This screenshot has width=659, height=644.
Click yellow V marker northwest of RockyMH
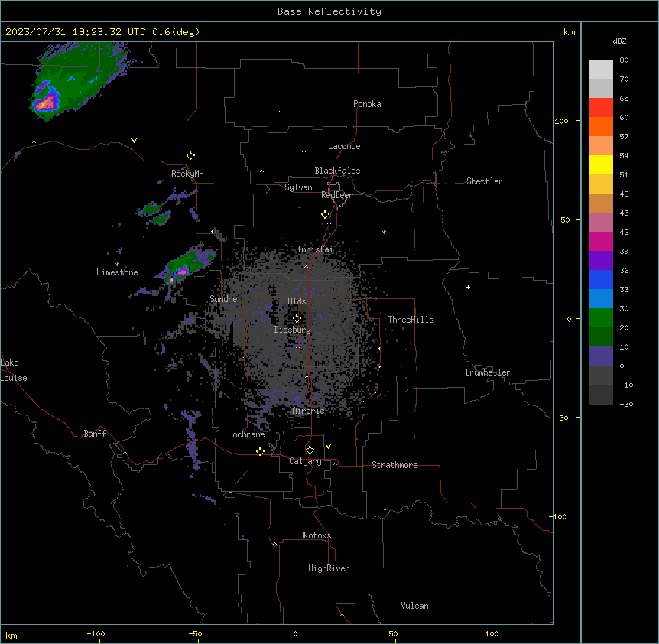pos(134,141)
